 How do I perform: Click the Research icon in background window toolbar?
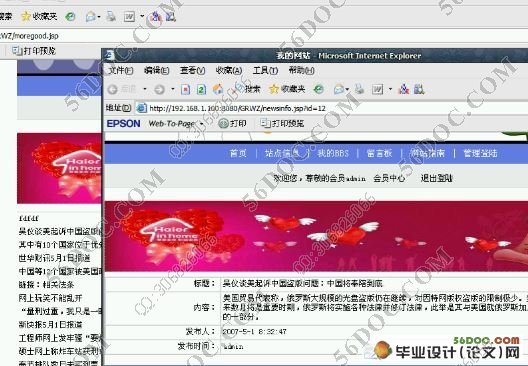[x=170, y=16]
